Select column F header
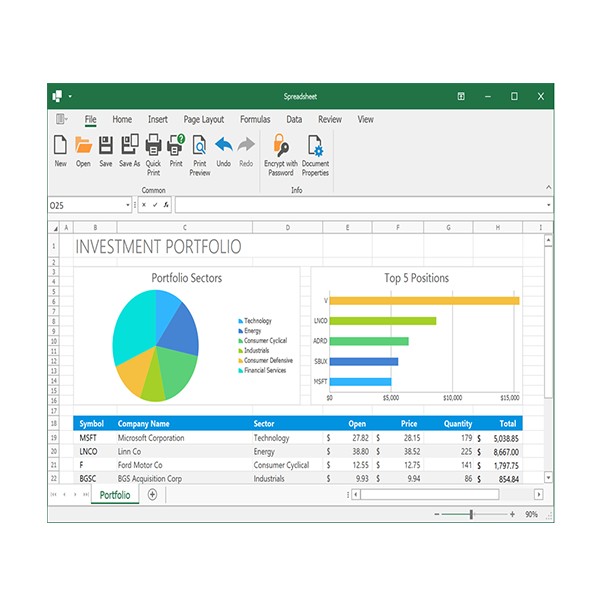 [x=398, y=227]
